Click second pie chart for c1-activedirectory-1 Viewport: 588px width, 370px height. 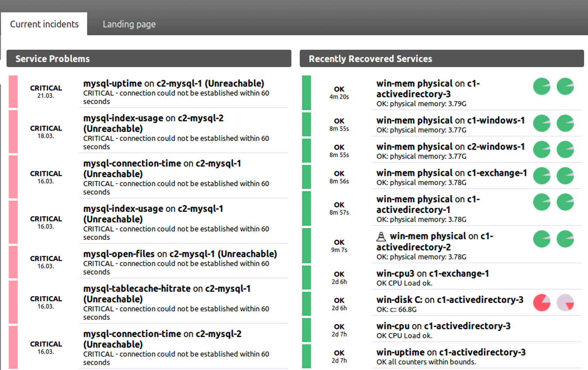click(565, 202)
